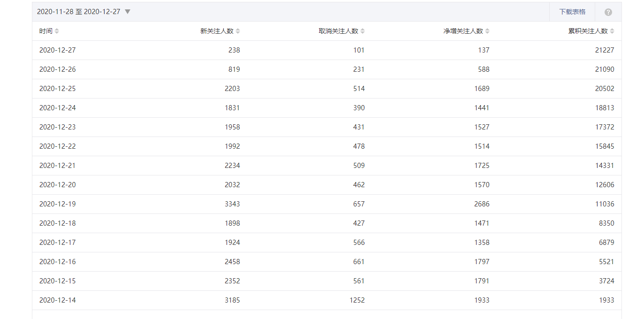Select the 2020-12-21 date cell

(57, 166)
